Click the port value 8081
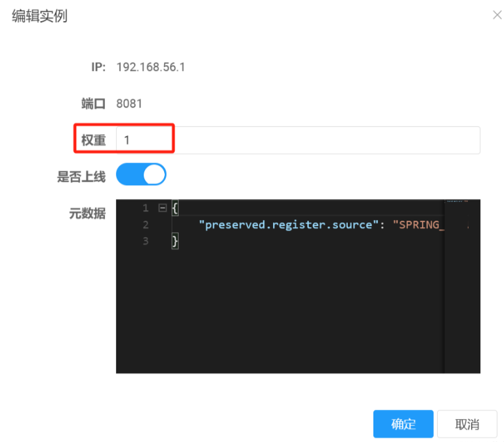This screenshot has height=442, width=504. (x=129, y=104)
